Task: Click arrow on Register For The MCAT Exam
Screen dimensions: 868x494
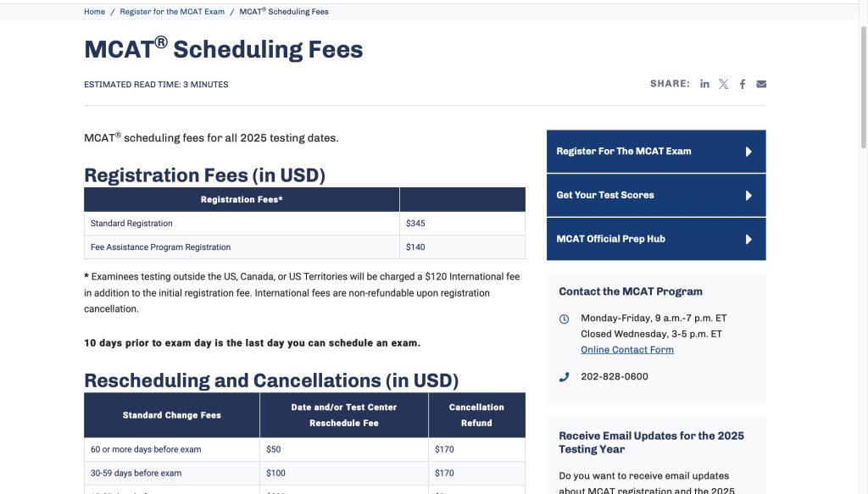Action: [748, 152]
